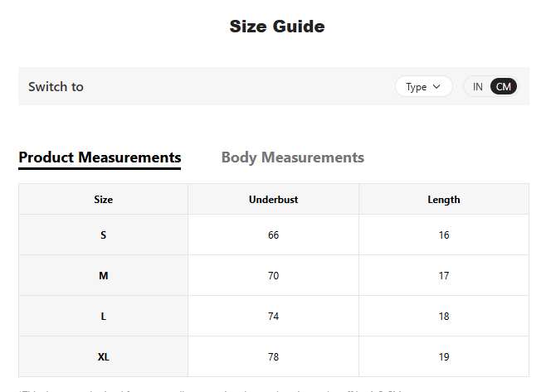Click underbust value 78 for size XL

coord(273,356)
